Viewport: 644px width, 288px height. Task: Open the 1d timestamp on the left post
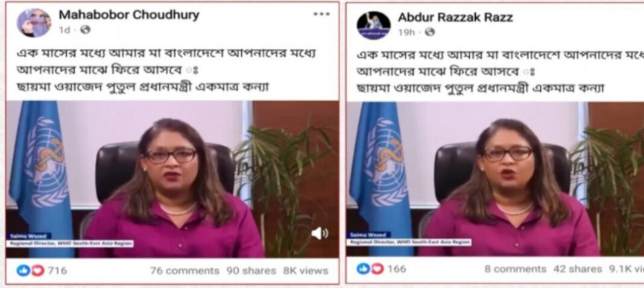[65, 30]
